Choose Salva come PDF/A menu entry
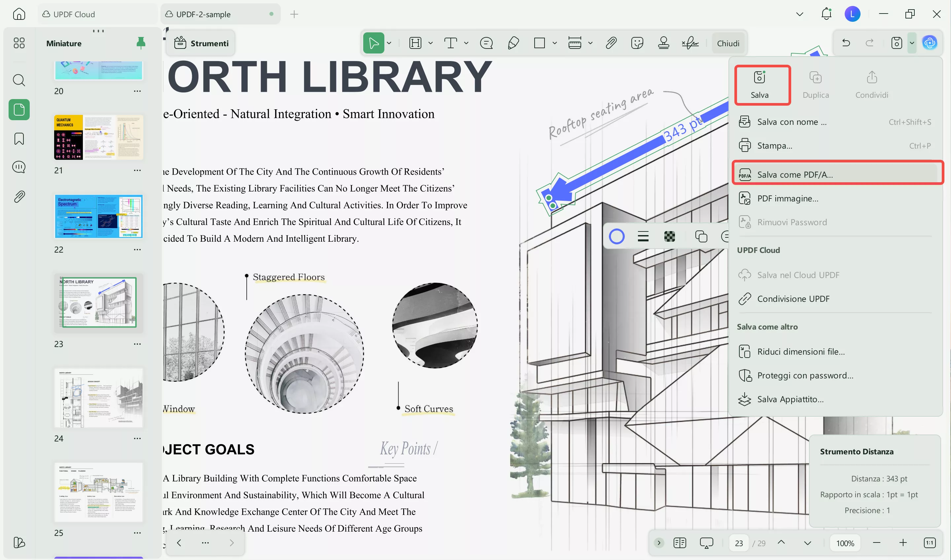This screenshot has height=560, width=951. click(x=795, y=175)
